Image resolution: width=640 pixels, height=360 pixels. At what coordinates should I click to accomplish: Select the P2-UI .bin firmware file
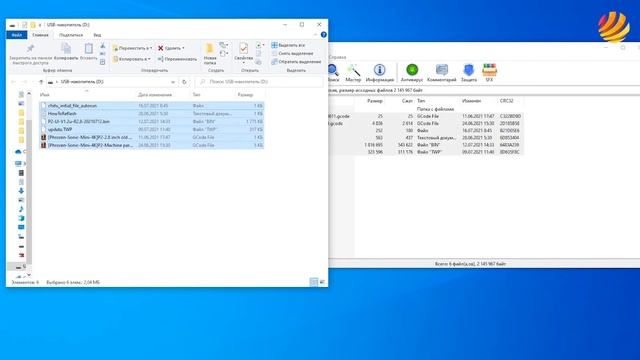[x=152, y=122]
